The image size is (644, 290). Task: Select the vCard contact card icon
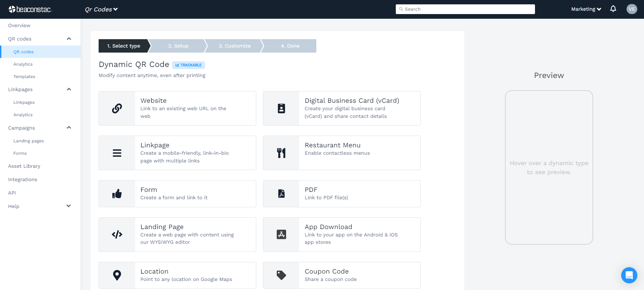click(x=281, y=108)
